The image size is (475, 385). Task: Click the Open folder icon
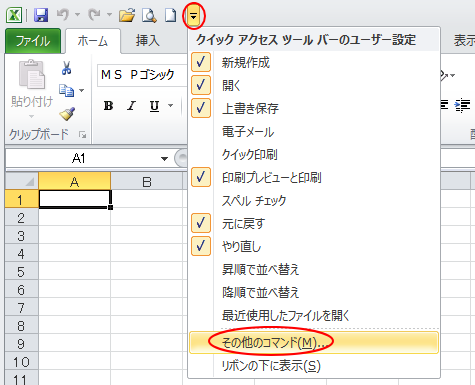click(x=127, y=15)
